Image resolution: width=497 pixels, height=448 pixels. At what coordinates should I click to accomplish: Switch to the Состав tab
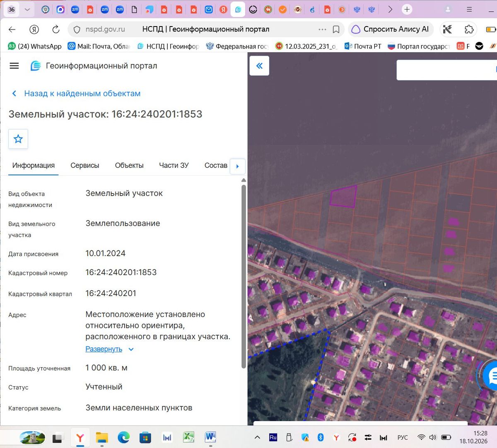coord(216,165)
